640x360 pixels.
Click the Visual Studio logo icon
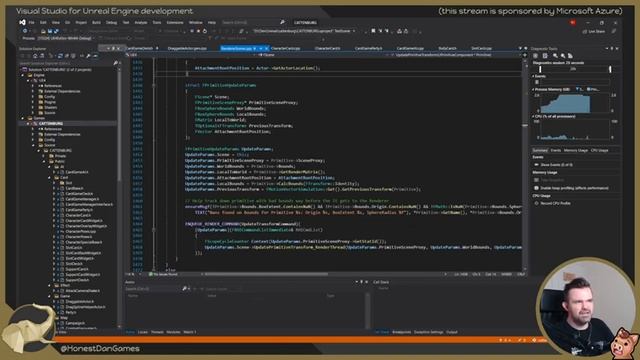pyautogui.click(x=22, y=22)
